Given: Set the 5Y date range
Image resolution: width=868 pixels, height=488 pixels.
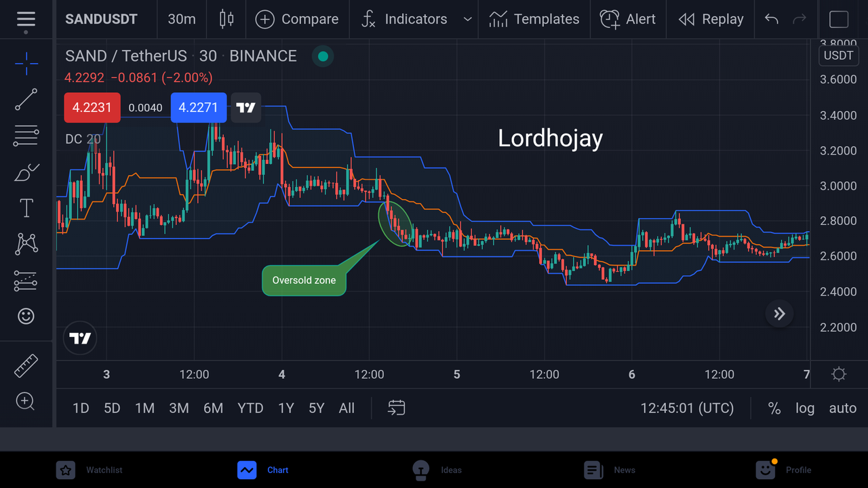Looking at the screenshot, I should pos(317,408).
